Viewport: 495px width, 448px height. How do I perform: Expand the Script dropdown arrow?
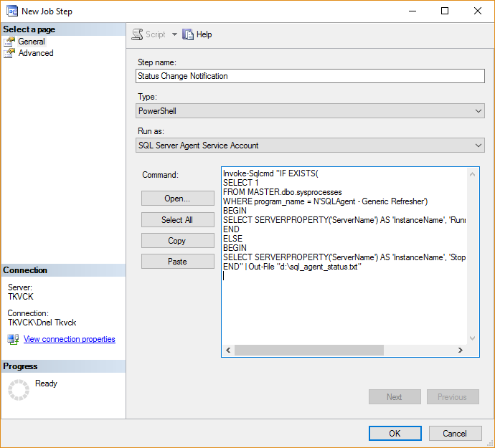(174, 34)
